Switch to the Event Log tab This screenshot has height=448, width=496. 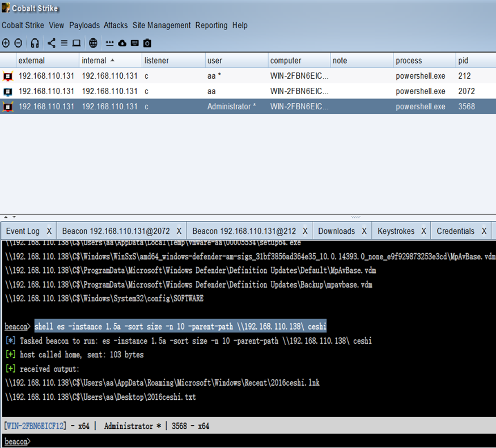pyautogui.click(x=23, y=231)
